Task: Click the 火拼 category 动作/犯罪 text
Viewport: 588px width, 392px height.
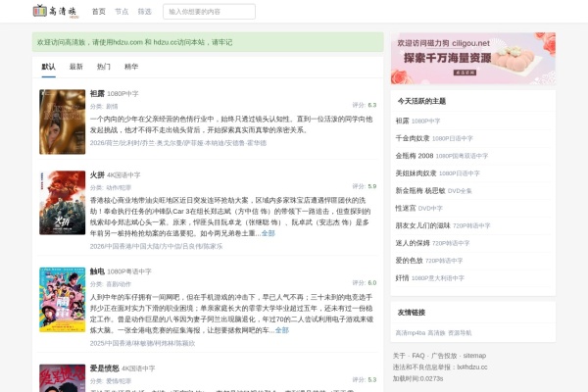Action: [x=119, y=187]
